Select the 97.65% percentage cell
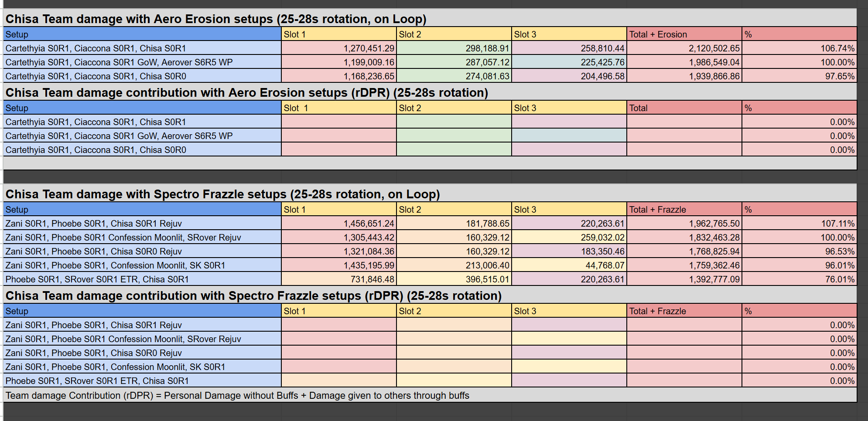 (x=800, y=76)
